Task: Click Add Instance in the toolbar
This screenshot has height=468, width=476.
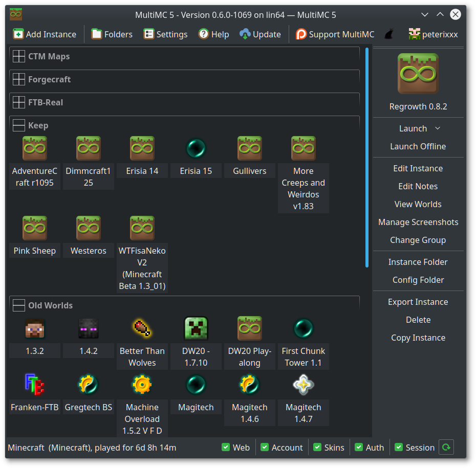Action: pos(45,34)
